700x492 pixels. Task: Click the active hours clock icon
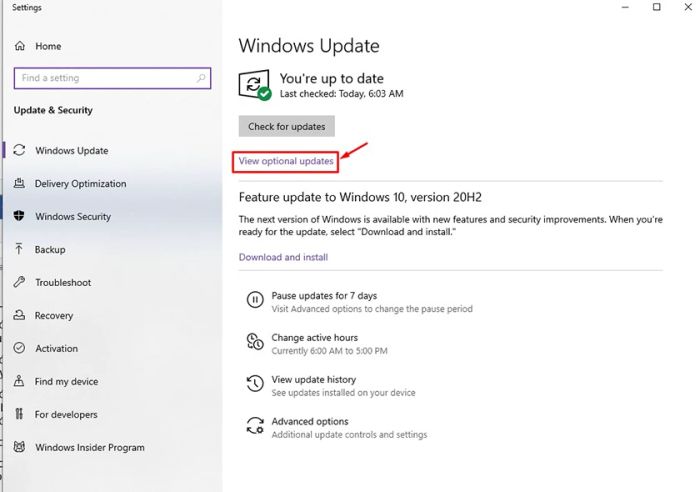tap(255, 342)
